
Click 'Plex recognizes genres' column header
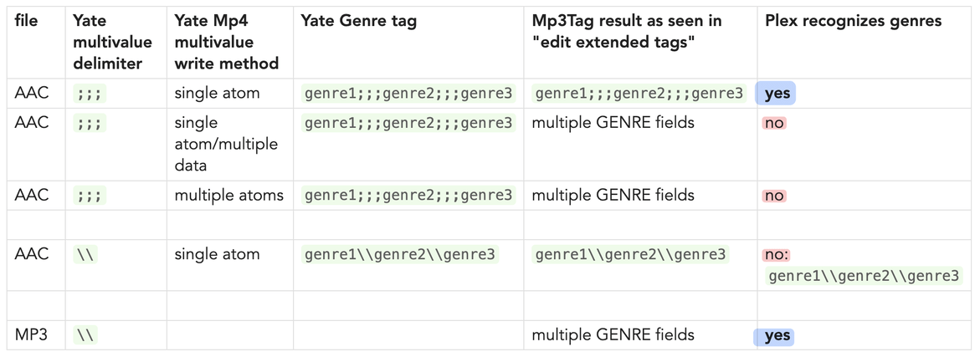tap(852, 21)
